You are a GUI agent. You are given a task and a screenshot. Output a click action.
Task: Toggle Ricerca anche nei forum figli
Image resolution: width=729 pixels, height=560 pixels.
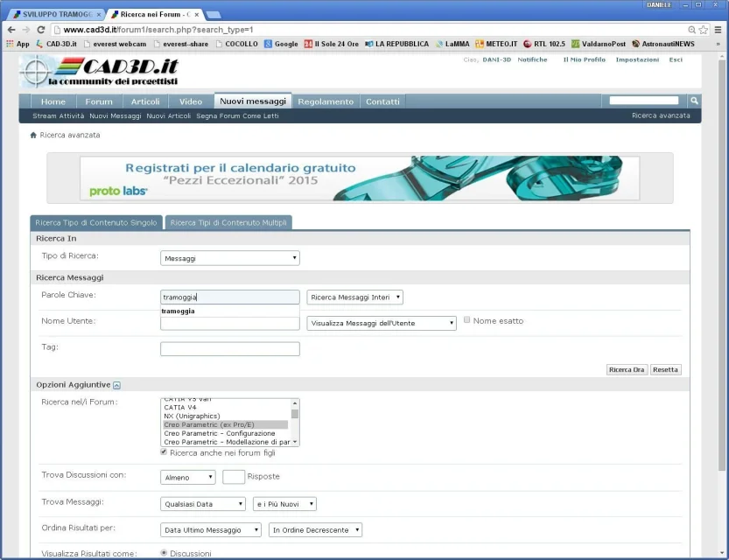pos(164,451)
